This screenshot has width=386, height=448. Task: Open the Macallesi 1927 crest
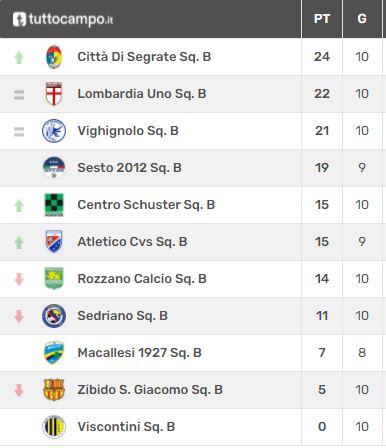pos(54,353)
